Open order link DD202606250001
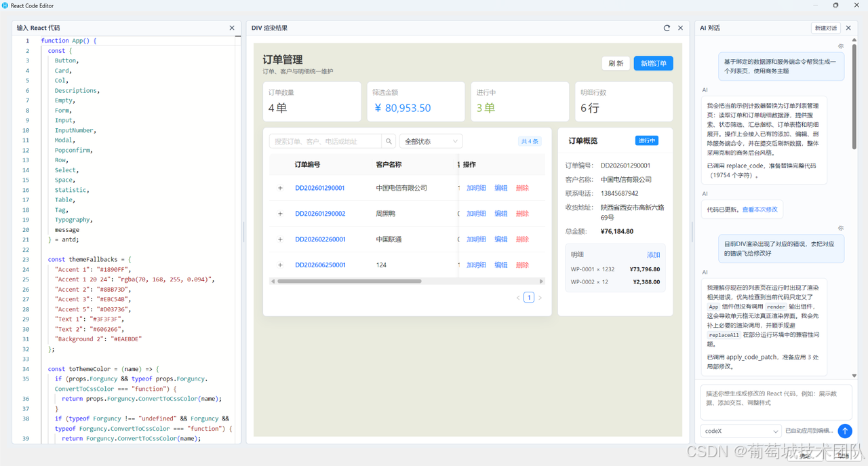The width and height of the screenshot is (868, 466). point(320,265)
